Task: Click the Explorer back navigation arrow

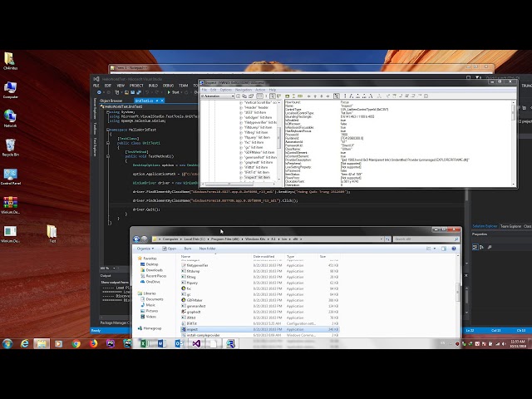Action: click(x=136, y=239)
